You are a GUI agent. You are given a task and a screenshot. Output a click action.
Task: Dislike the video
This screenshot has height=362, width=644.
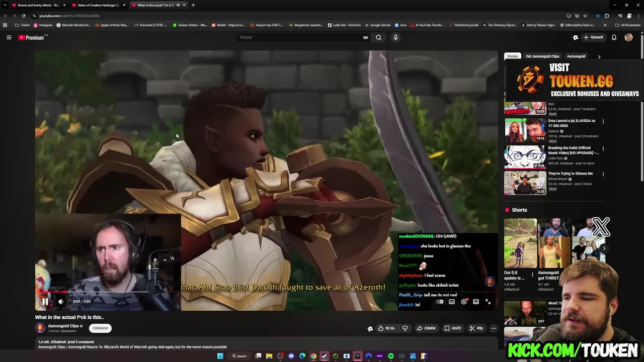click(x=405, y=328)
